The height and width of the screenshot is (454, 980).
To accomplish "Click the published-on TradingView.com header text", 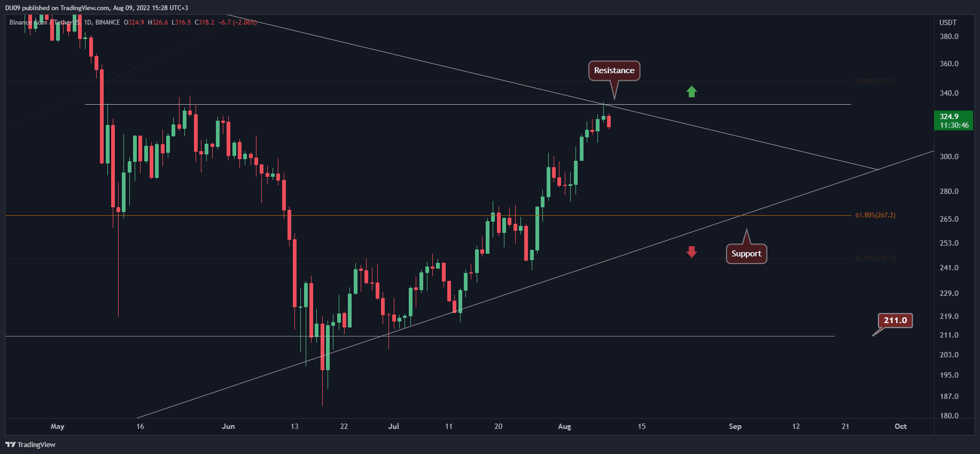I will [x=97, y=8].
